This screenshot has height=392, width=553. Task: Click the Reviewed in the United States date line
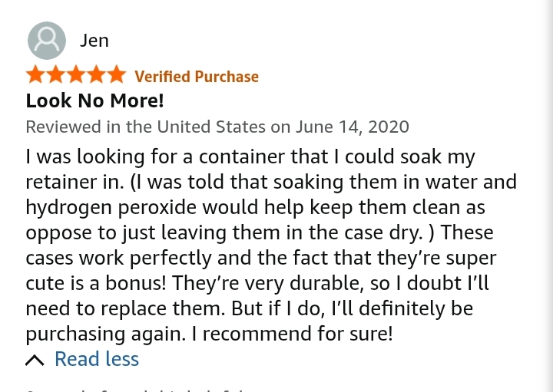point(217,127)
